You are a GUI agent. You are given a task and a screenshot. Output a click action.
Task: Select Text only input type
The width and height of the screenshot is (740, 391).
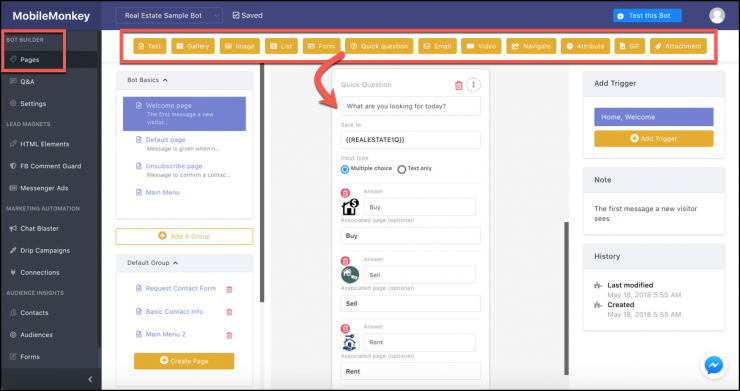402,169
